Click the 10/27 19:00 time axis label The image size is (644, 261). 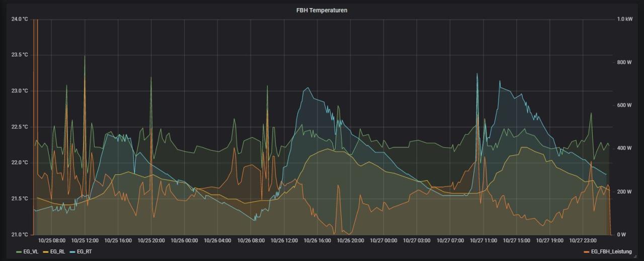pos(550,241)
